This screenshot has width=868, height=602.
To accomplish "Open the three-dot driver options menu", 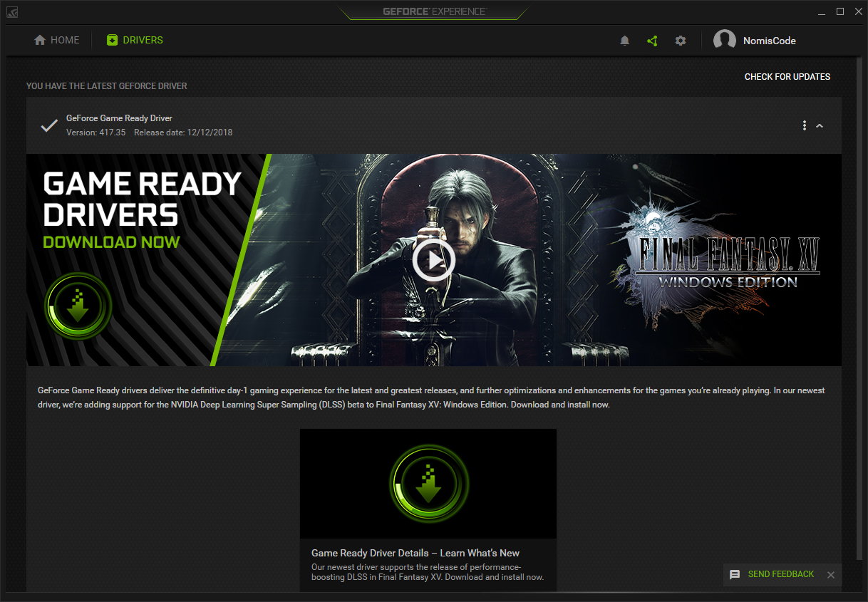I will [x=805, y=125].
